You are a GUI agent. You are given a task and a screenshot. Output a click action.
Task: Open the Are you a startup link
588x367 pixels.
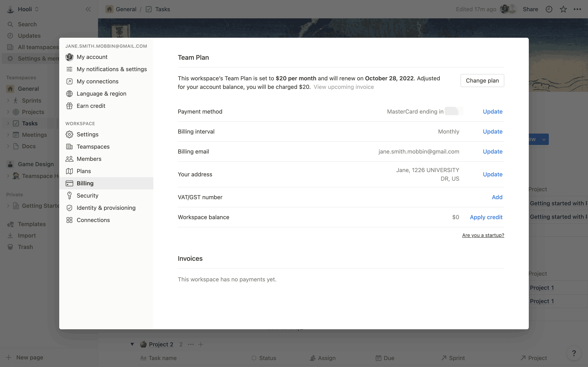point(483,235)
